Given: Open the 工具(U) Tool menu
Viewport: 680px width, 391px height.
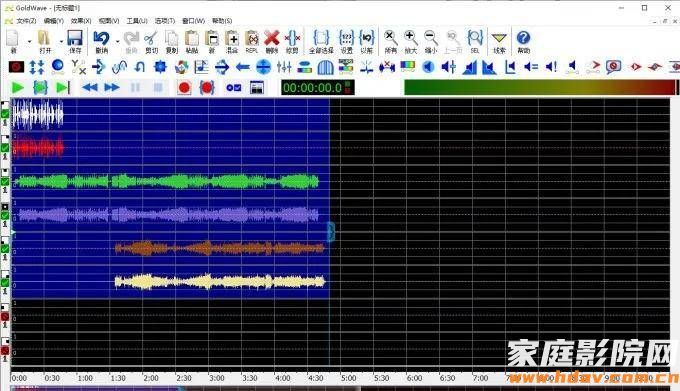Looking at the screenshot, I should tap(137, 21).
